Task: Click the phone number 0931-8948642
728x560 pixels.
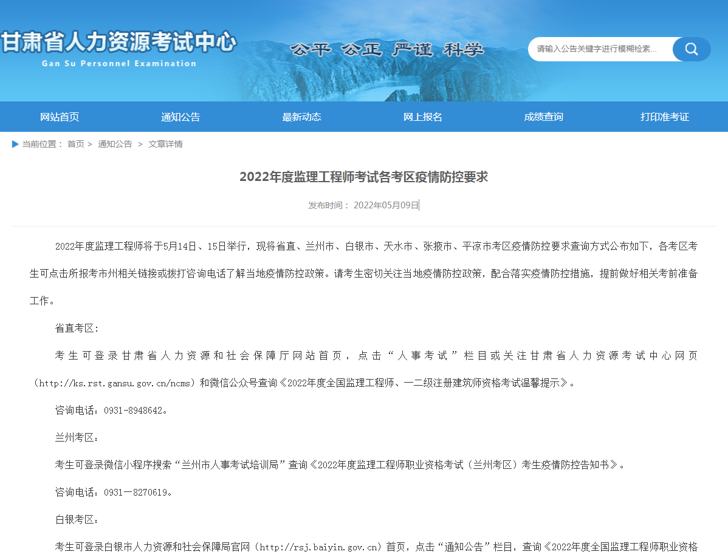Action: click(x=133, y=410)
